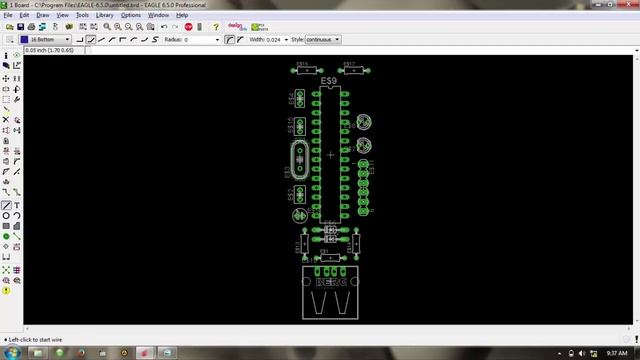Select the Show (eye) tool

click(17, 55)
